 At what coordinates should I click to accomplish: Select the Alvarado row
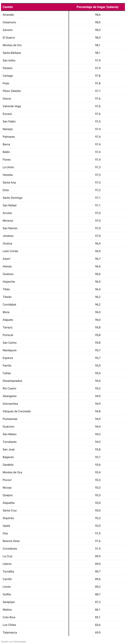tap(63, 15)
